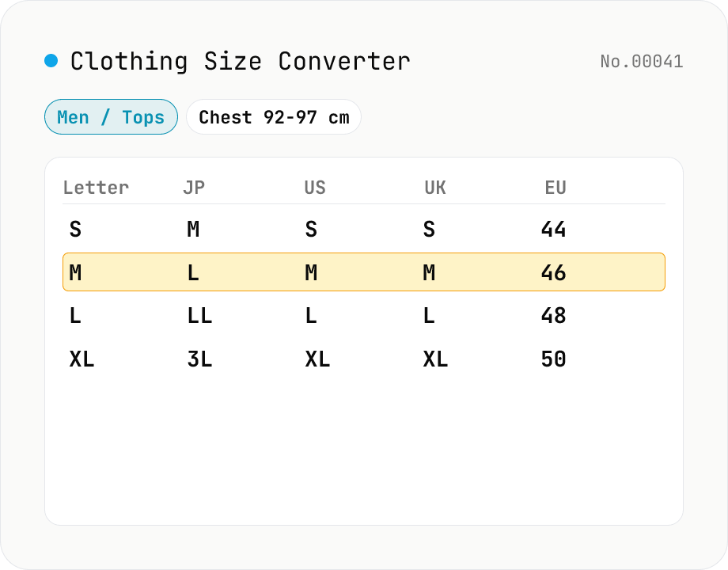728x570 pixels.
Task: Click the Letter cell XL in the EU 50 row
Action: coord(82,359)
